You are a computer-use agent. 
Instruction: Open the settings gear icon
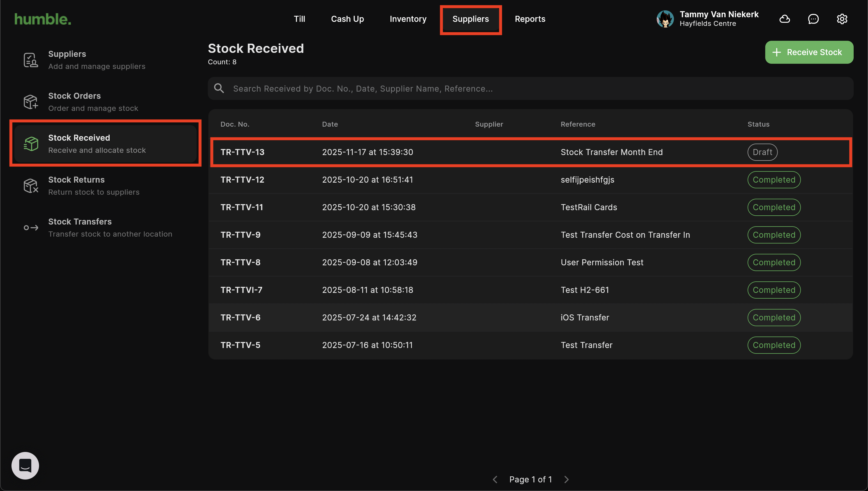point(842,19)
